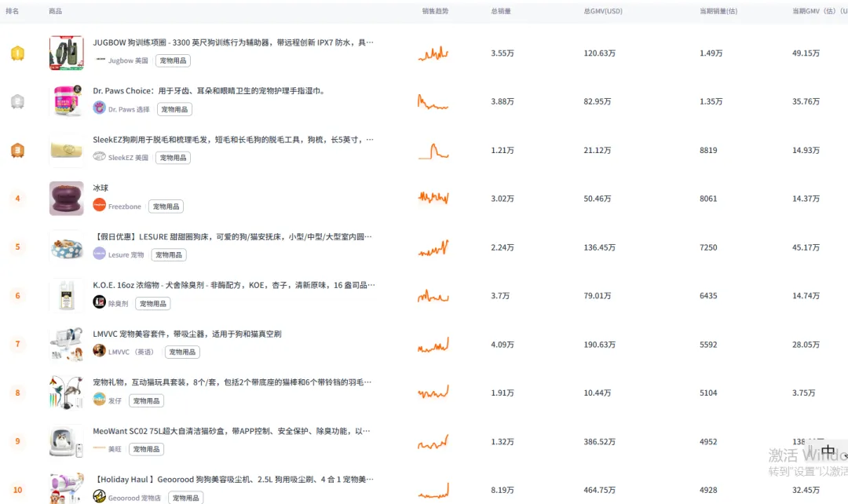Image resolution: width=848 pixels, height=504 pixels.
Task: Click the Jugbow 美国 shop name
Action: [x=128, y=60]
